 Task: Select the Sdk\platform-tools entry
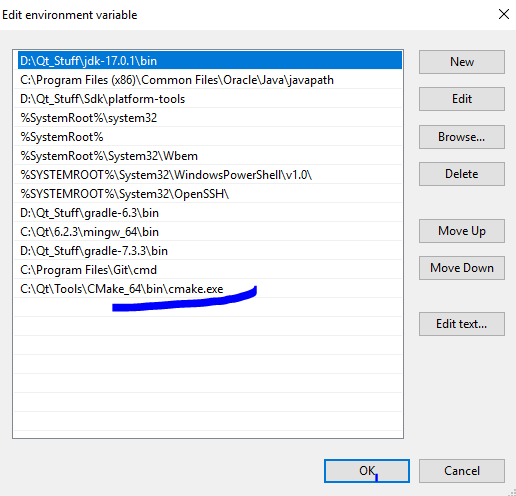210,99
